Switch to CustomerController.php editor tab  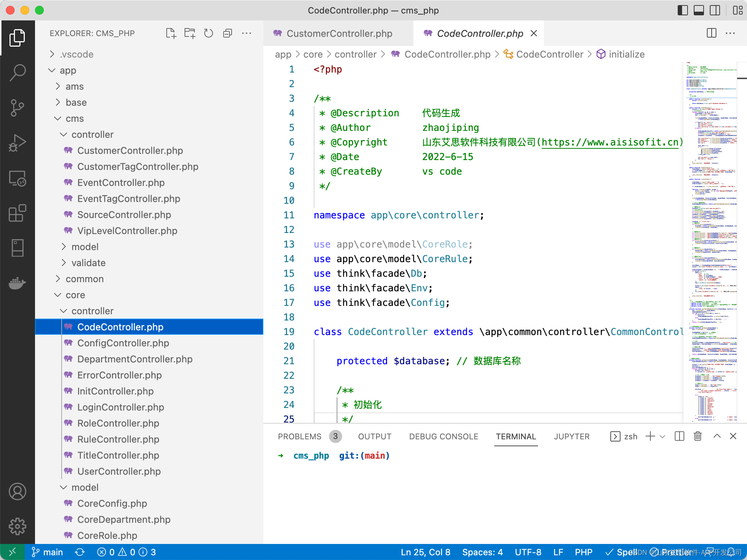click(x=339, y=34)
